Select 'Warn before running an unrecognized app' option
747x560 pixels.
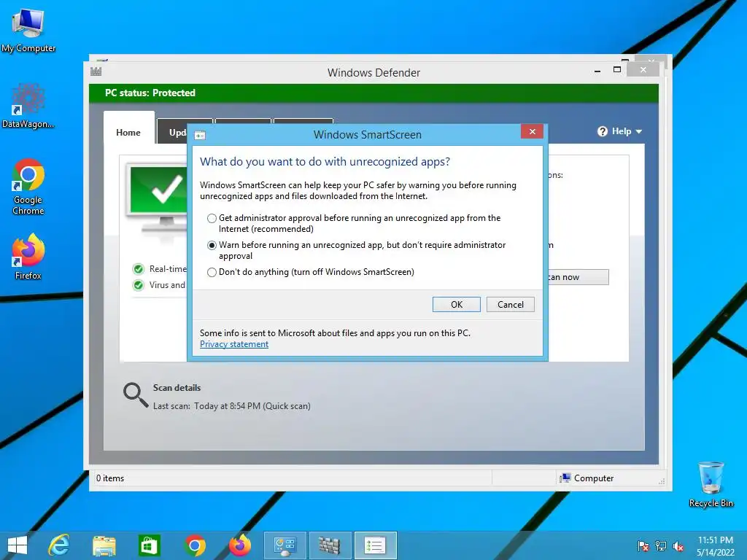point(212,245)
